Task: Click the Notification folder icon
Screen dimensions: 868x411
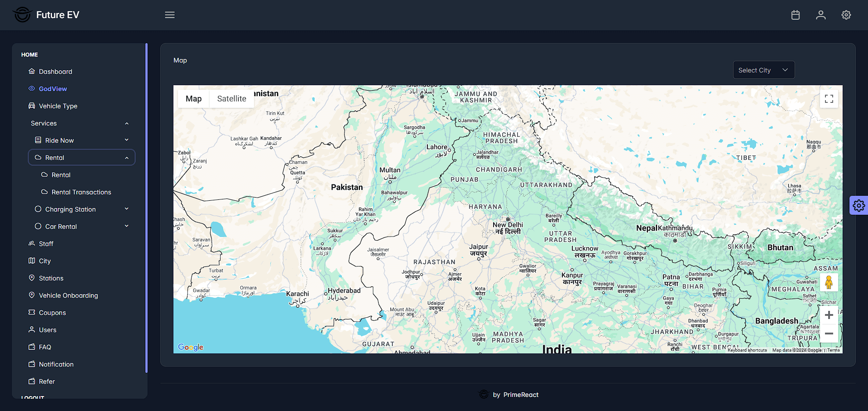Action: pos(32,364)
